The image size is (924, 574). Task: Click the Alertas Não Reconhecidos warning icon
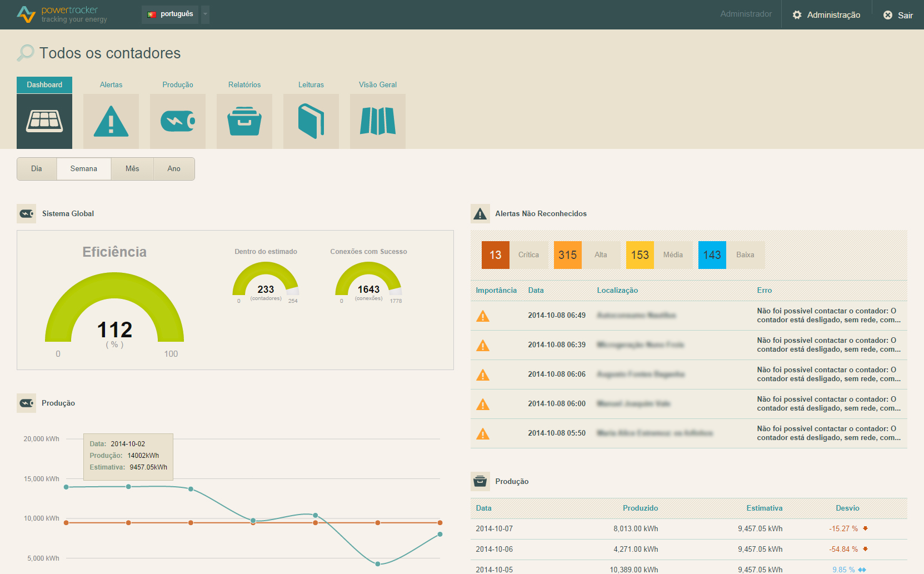point(480,213)
